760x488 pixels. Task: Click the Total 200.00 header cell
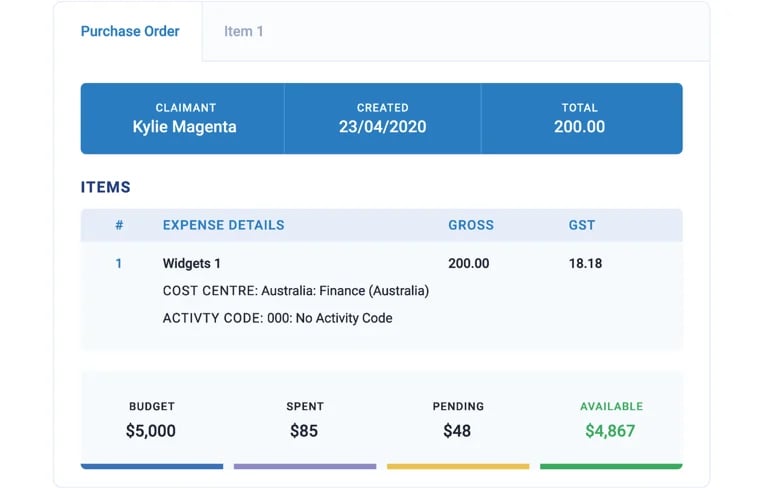click(x=580, y=118)
